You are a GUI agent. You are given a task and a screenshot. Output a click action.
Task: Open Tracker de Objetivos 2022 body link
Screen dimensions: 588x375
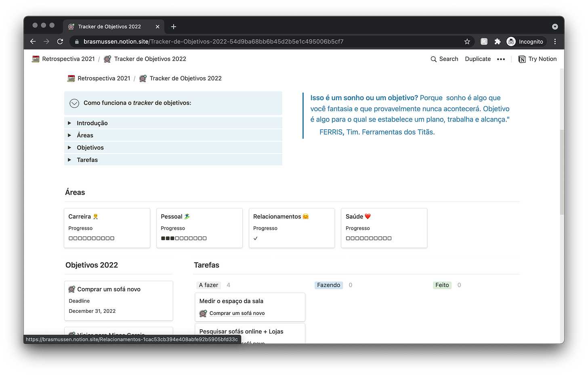(181, 78)
